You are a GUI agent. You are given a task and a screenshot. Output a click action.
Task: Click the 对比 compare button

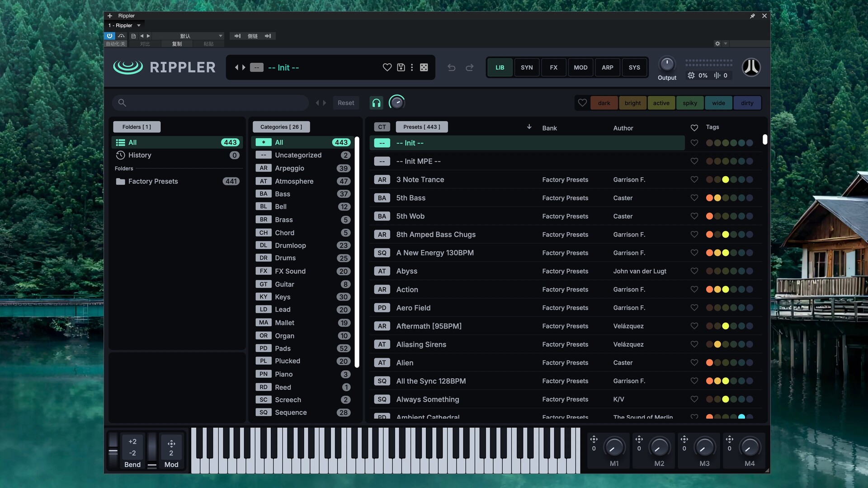[x=145, y=44]
